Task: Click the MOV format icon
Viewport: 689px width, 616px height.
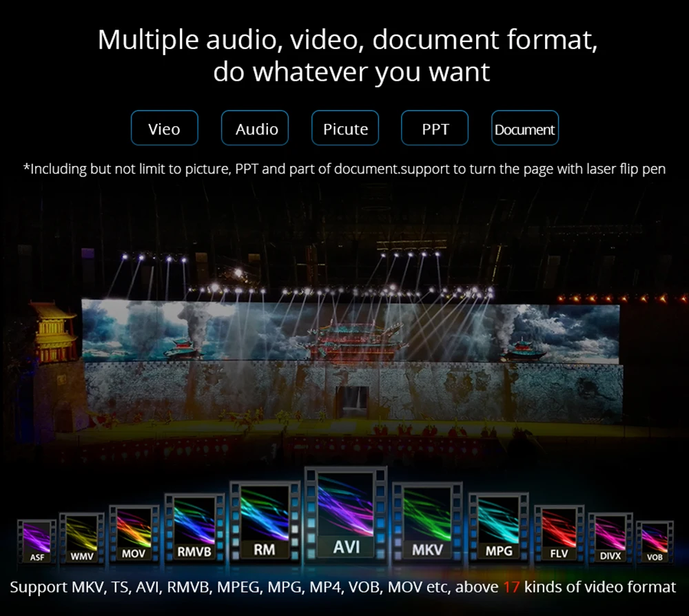Action: (134, 533)
